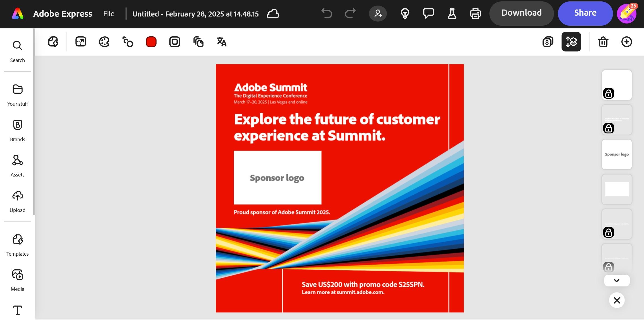Open the translate tool
Screen dimensions: 644x320
click(222, 42)
